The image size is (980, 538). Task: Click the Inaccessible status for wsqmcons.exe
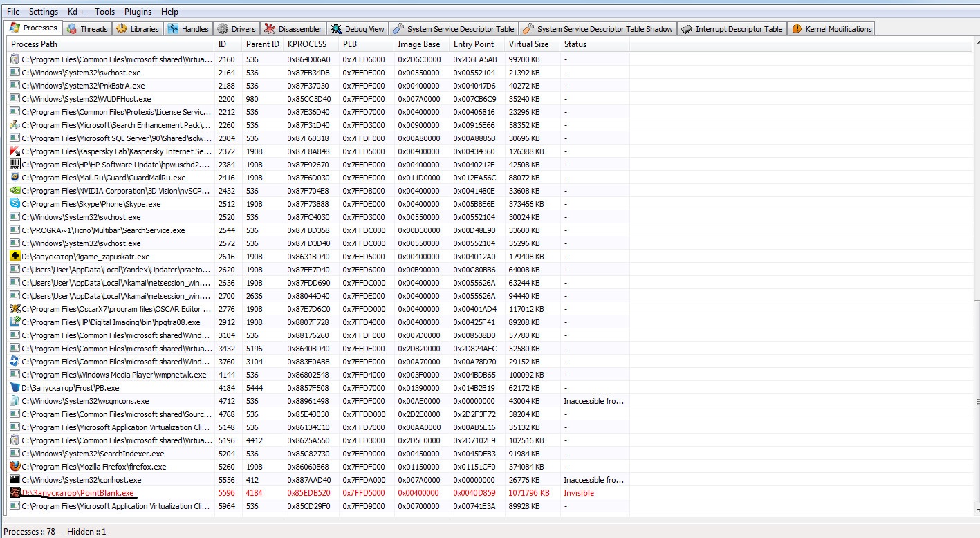[x=594, y=401]
